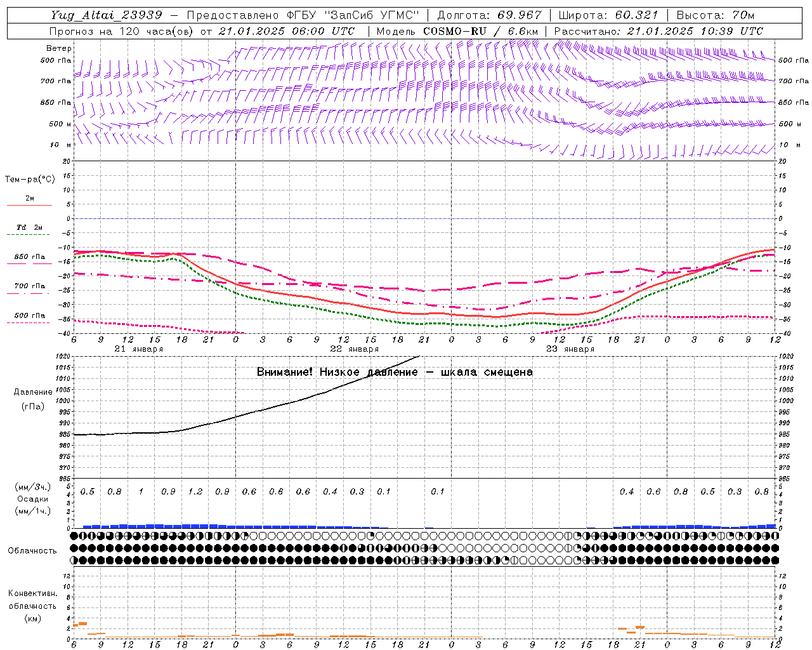
Task: Click the Облачность row label
Action: (x=32, y=551)
